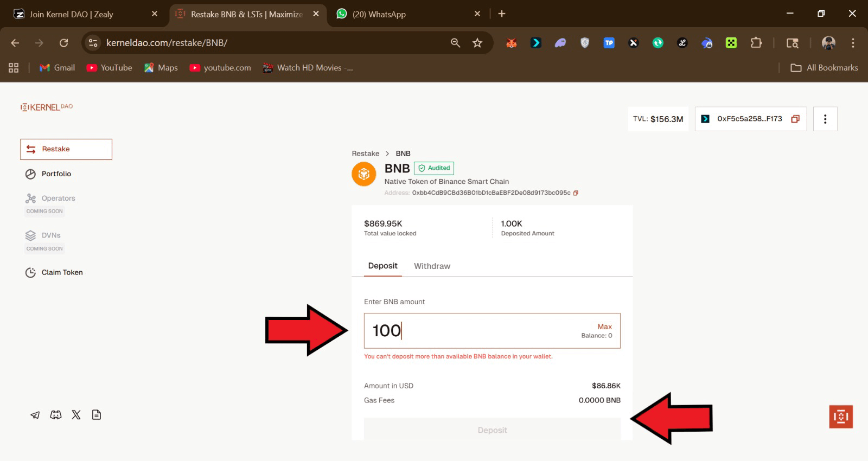The width and height of the screenshot is (868, 461).
Task: Copy the wallet address icon
Action: (795, 119)
